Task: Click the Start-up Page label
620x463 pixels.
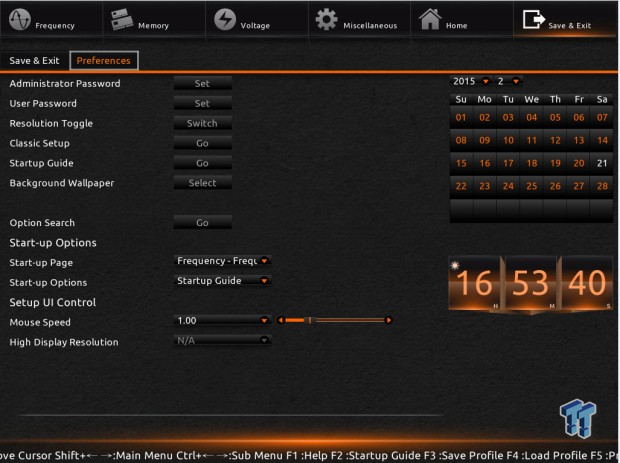Action: point(41,263)
